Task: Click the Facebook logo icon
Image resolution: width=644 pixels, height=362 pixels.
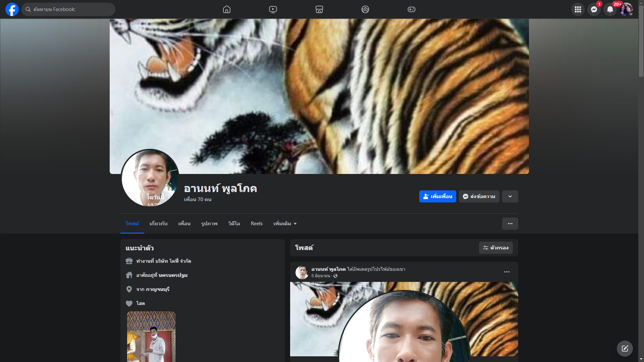Action: (x=12, y=9)
